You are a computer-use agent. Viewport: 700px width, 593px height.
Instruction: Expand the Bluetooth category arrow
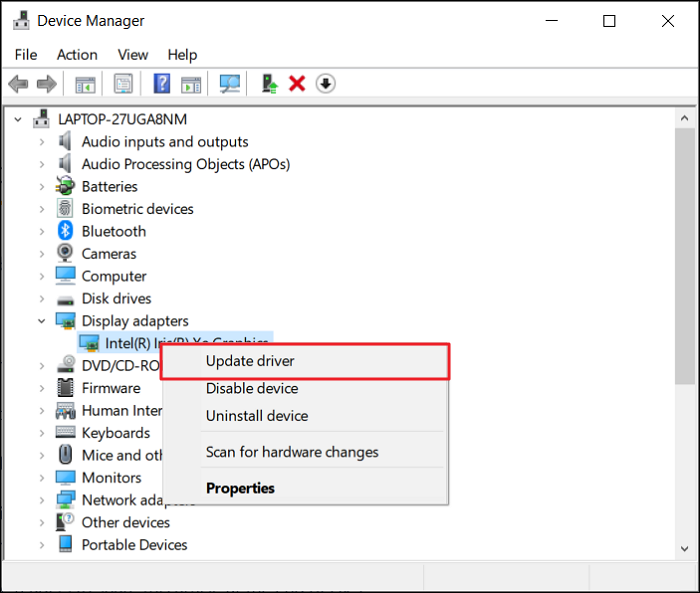tap(42, 231)
